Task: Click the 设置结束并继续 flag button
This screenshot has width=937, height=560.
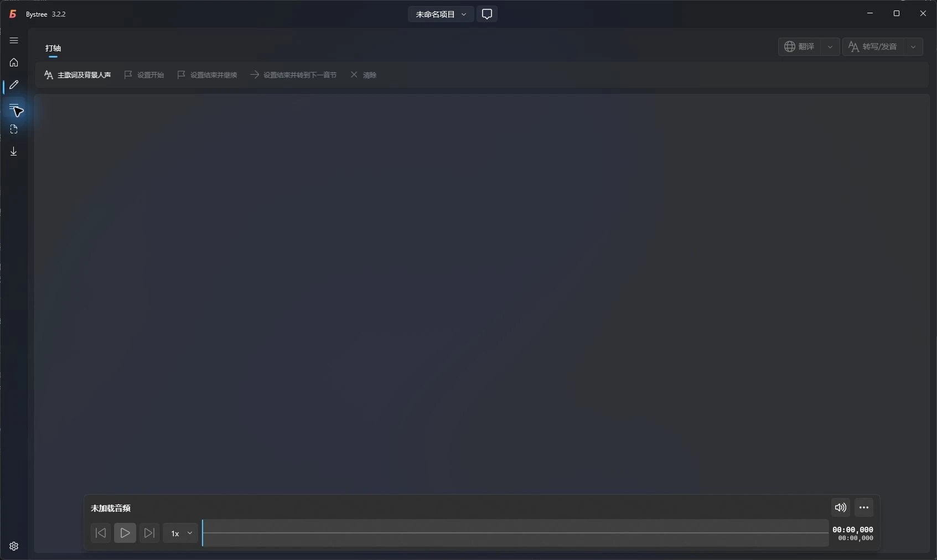Action: point(207,75)
